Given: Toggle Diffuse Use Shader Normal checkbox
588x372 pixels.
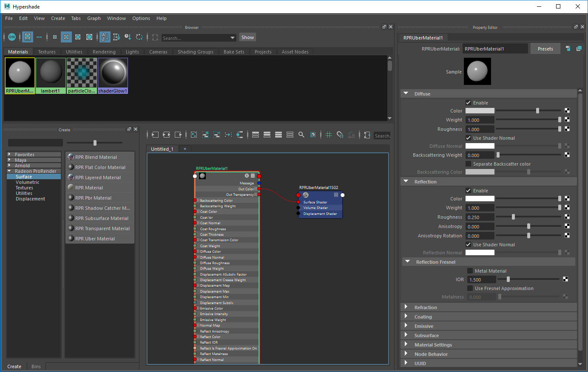Looking at the screenshot, I should (468, 138).
